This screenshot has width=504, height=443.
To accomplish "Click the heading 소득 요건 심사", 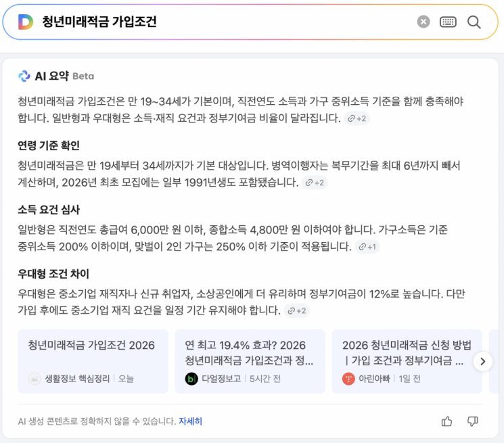I will pos(49,210).
